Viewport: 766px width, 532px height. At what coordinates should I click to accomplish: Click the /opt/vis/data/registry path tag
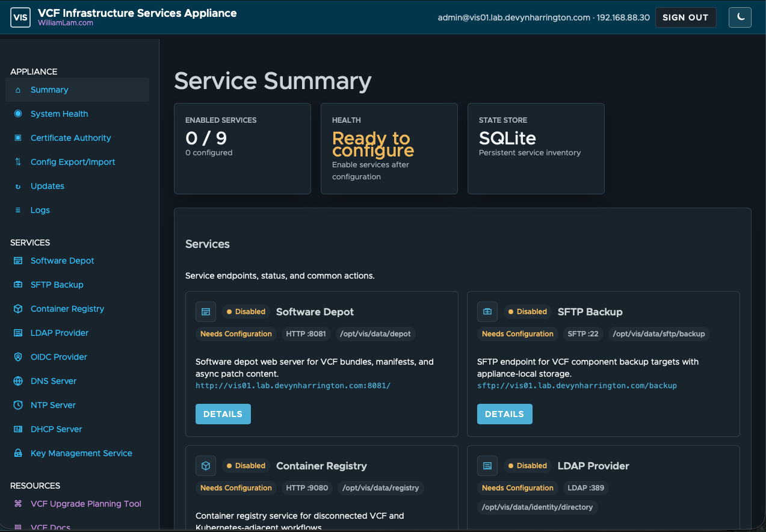[381, 488]
